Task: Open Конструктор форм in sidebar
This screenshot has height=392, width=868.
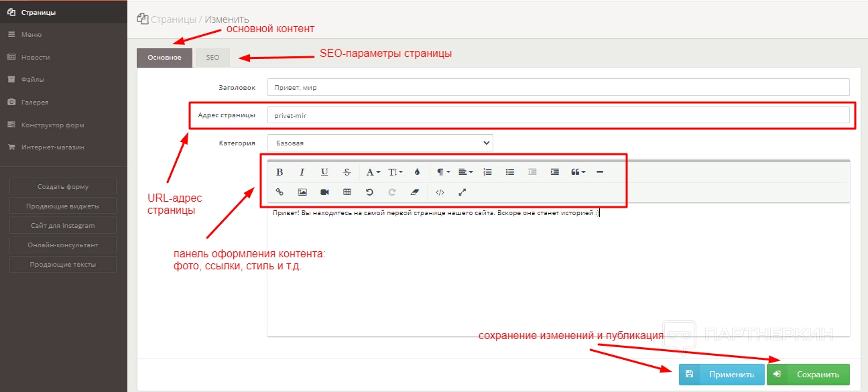Action: 64,125
